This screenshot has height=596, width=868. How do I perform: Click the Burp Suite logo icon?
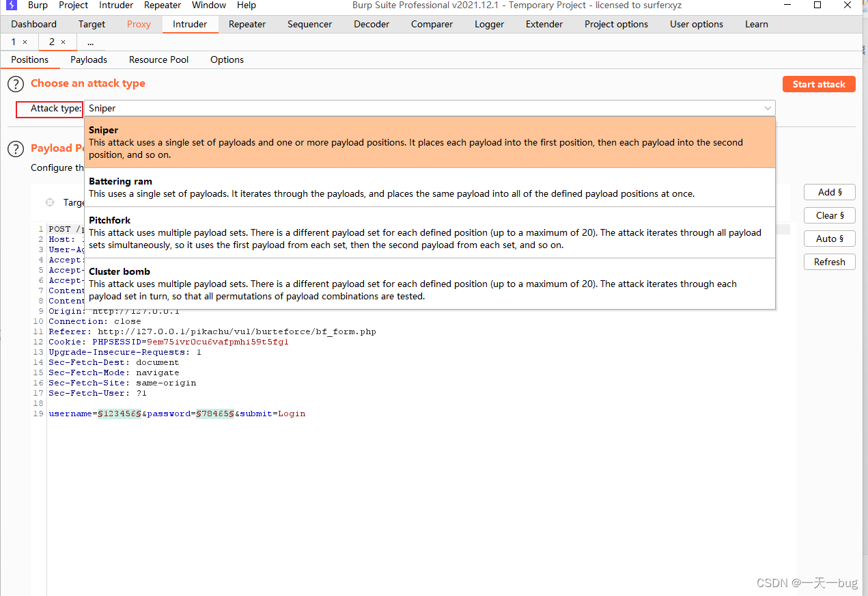pyautogui.click(x=11, y=5)
